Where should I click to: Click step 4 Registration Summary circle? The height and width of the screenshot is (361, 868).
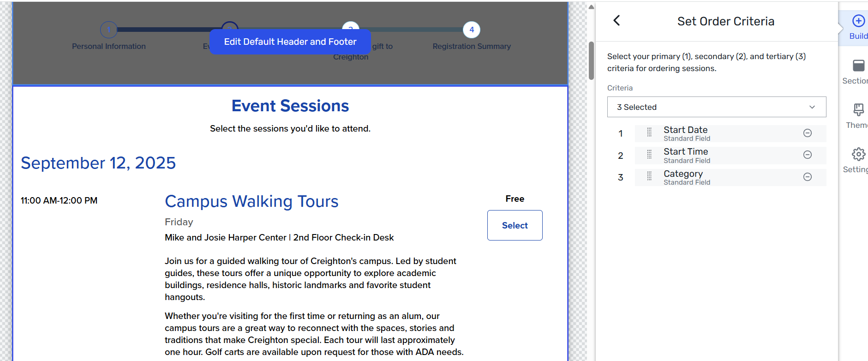tap(472, 30)
